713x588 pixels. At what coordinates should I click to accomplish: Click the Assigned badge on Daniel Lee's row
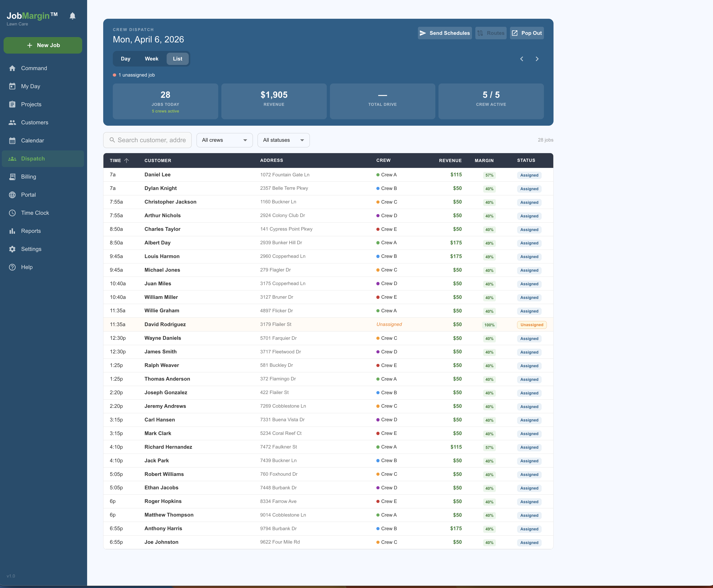(529, 175)
